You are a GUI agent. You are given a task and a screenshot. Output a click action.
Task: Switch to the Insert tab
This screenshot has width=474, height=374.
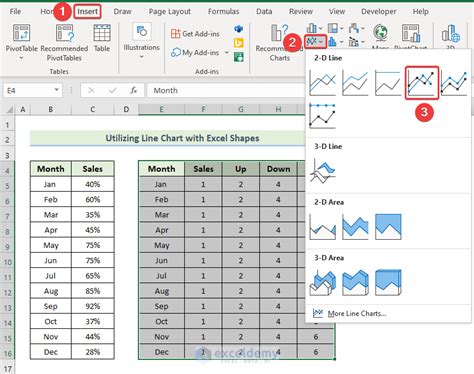click(x=87, y=12)
